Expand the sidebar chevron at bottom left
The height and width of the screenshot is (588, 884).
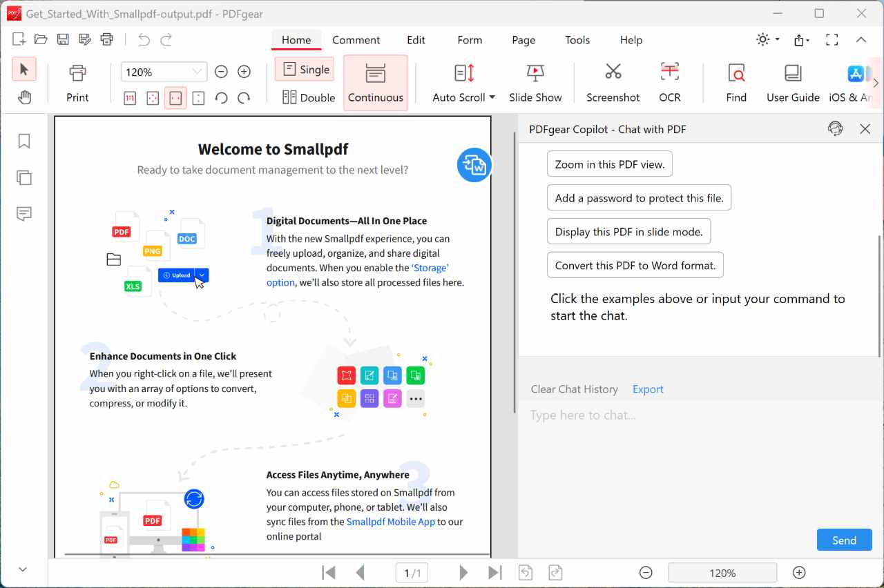point(23,569)
